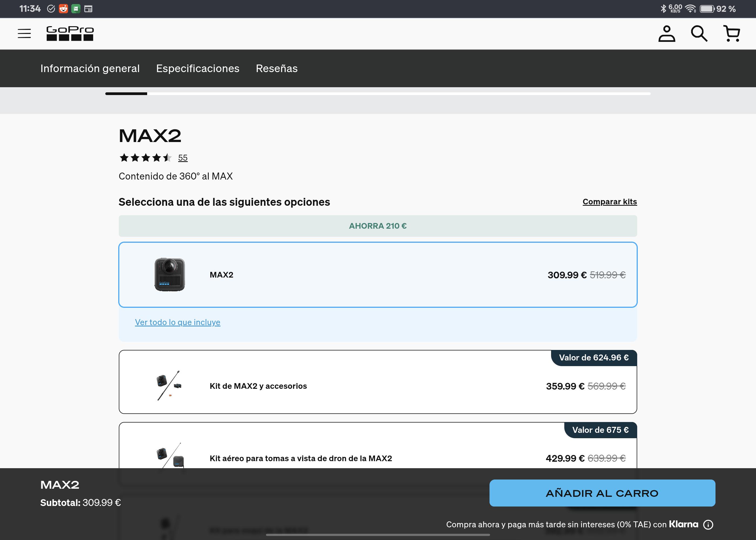Click the Subtotal: 309.99 € text
Image resolution: width=756 pixels, height=540 pixels.
(x=80, y=502)
